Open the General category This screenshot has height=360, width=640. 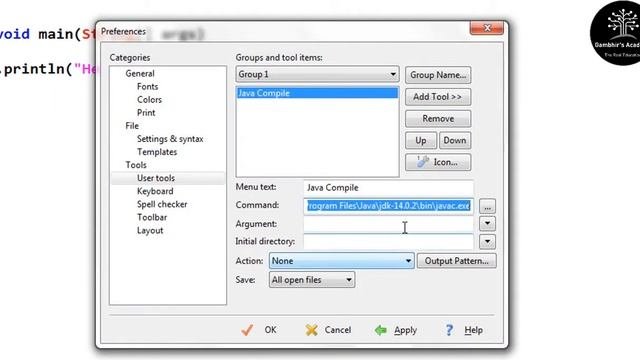click(140, 73)
